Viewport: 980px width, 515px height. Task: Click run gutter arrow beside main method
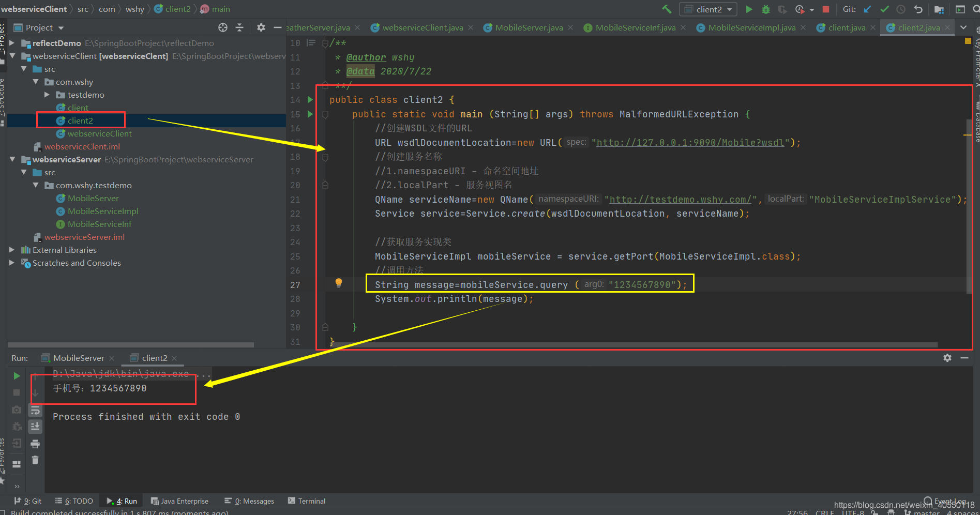tap(310, 114)
